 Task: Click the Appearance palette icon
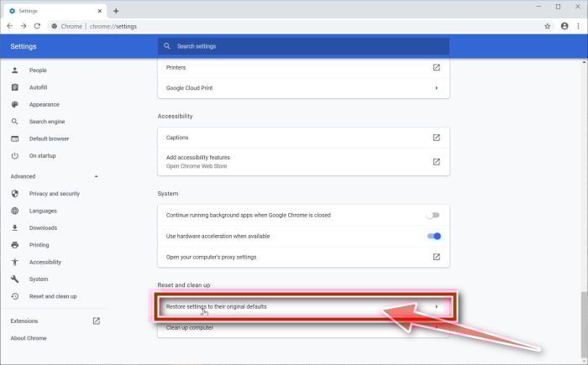click(15, 105)
